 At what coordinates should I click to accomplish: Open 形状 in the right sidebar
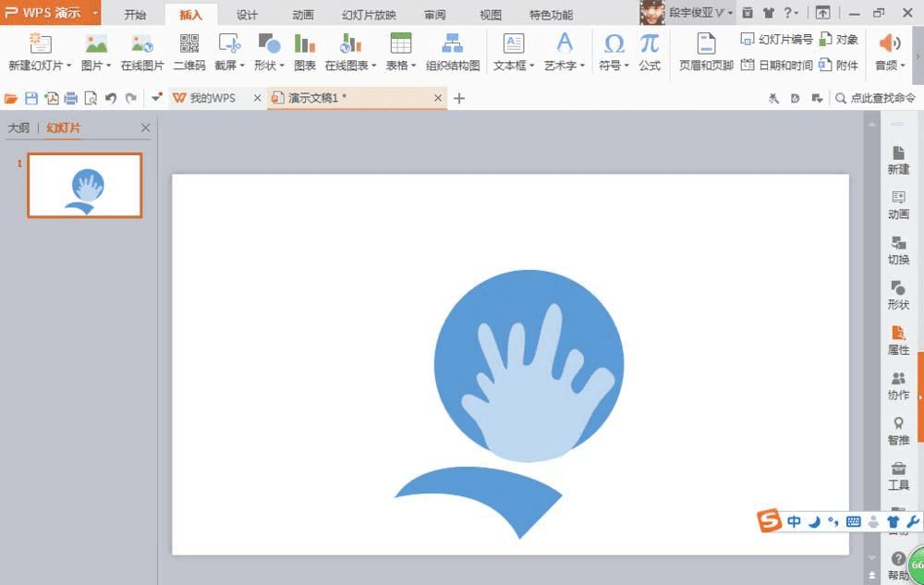click(x=899, y=295)
